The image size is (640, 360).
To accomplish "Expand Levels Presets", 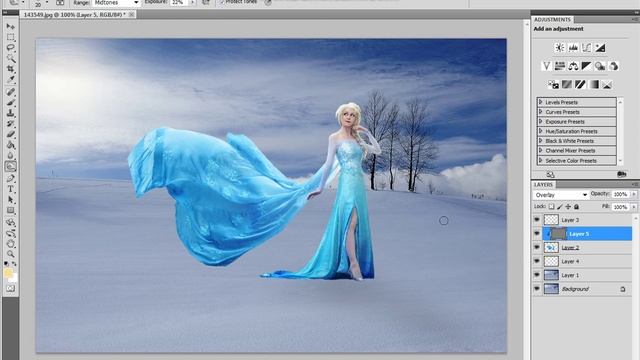I will [541, 102].
